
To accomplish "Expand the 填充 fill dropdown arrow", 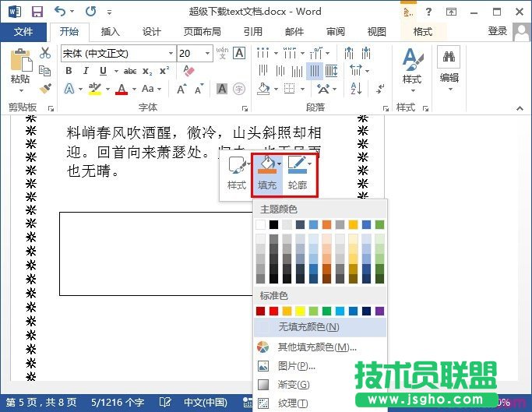I will pos(280,164).
